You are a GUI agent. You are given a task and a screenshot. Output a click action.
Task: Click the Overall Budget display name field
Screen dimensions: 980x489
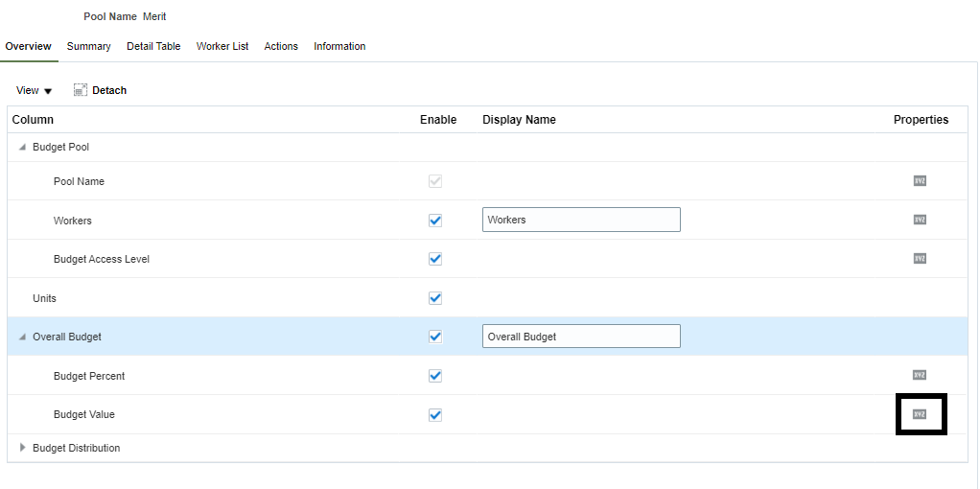(581, 337)
